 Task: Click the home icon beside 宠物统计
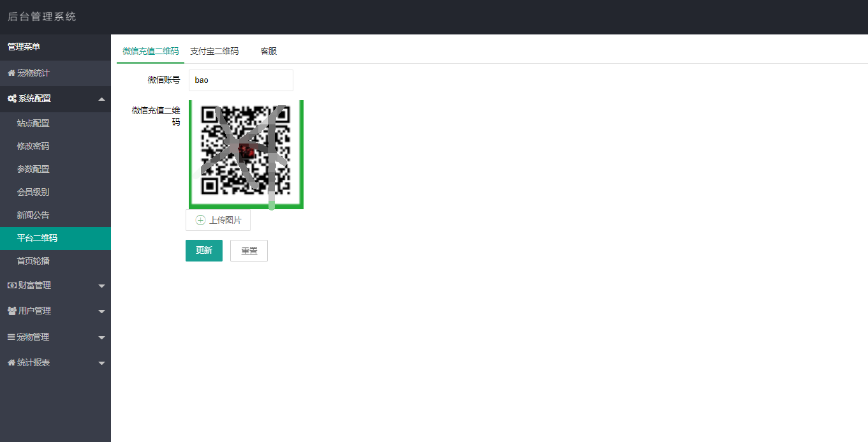(x=11, y=73)
